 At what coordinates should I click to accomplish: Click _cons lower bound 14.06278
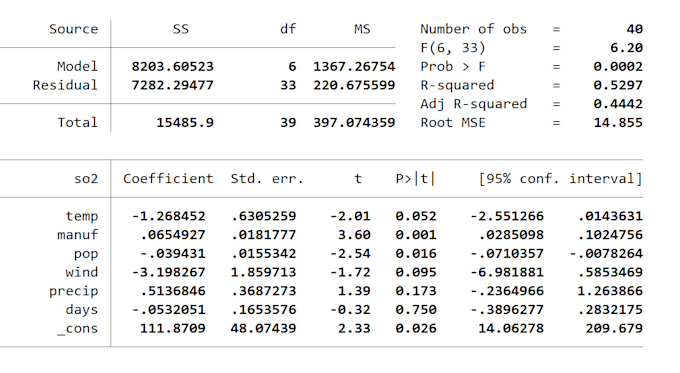tap(511, 328)
